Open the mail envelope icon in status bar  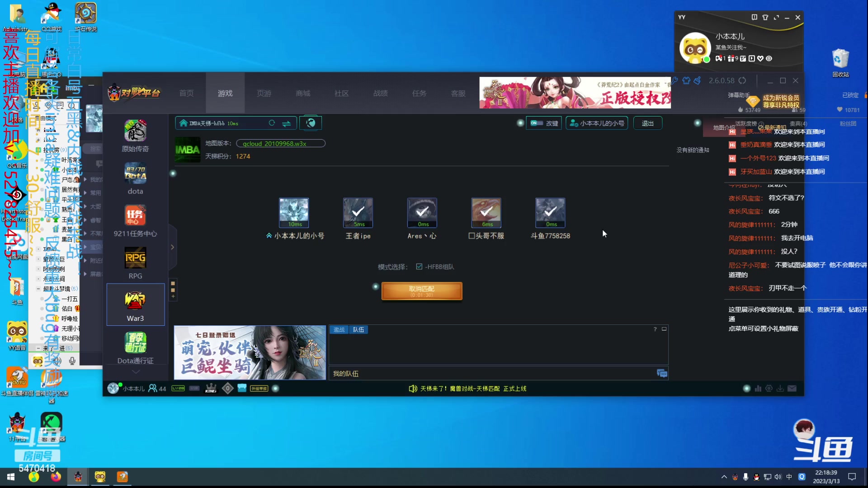coord(792,388)
